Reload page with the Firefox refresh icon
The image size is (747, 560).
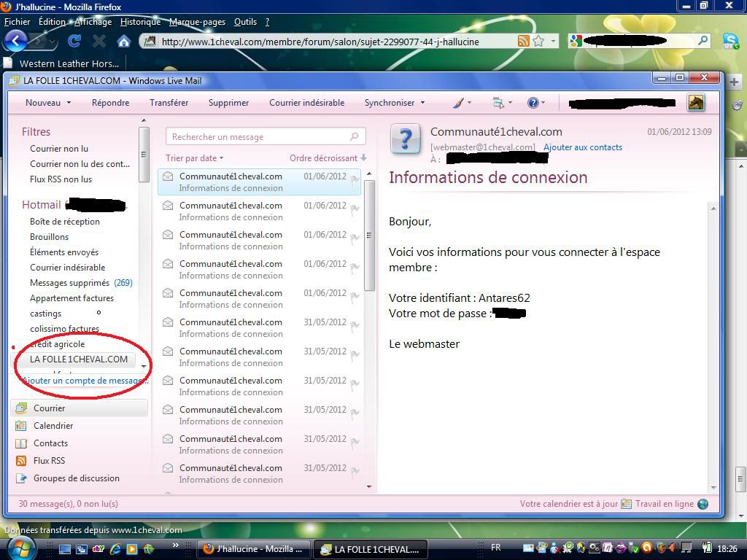(74, 41)
